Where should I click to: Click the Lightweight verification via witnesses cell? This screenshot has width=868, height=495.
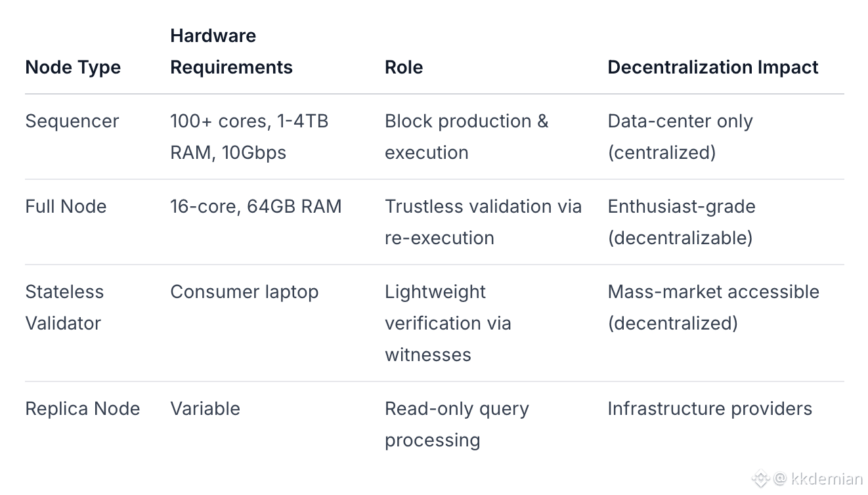point(448,323)
